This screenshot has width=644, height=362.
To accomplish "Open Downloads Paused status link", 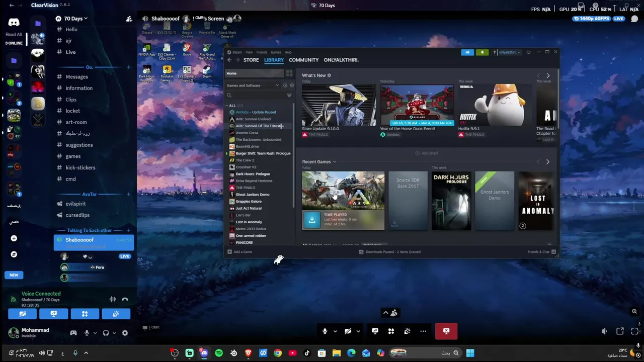I will [389, 252].
